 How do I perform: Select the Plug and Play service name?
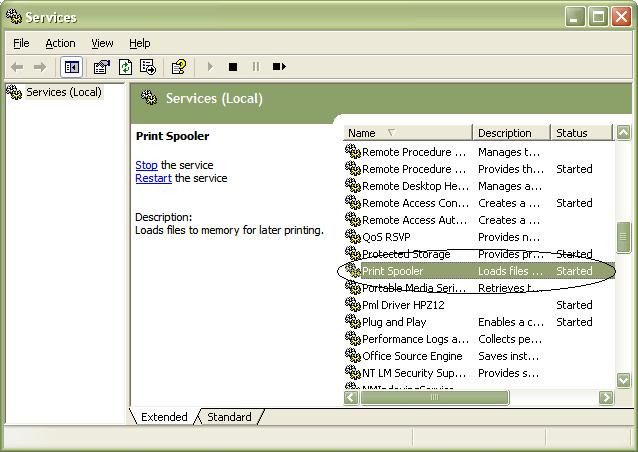pos(394,322)
